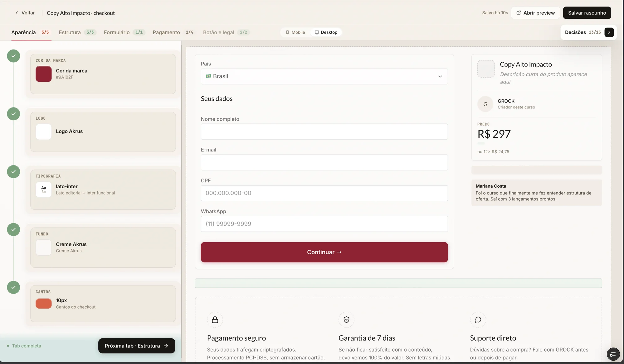Click the Logo step checkmark

13,114
